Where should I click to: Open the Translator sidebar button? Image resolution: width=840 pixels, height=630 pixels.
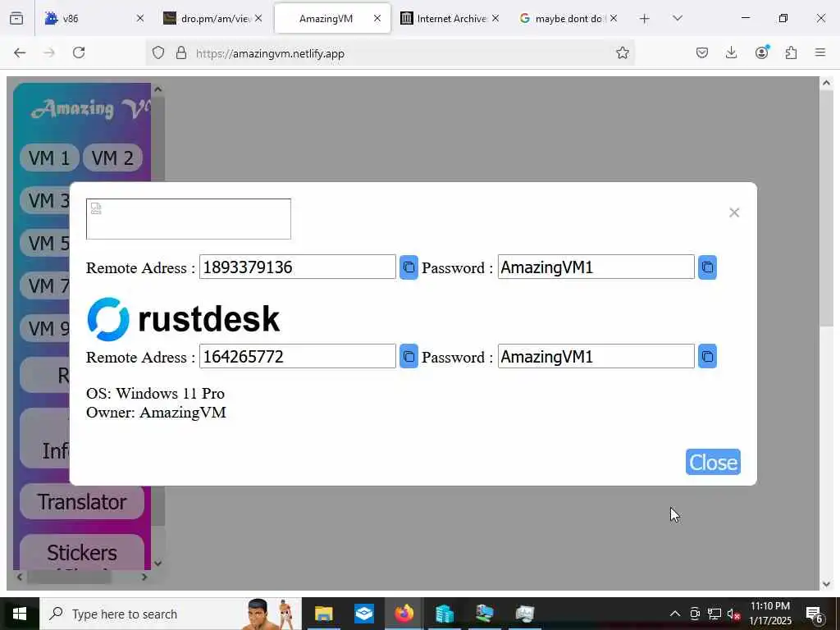pos(82,502)
